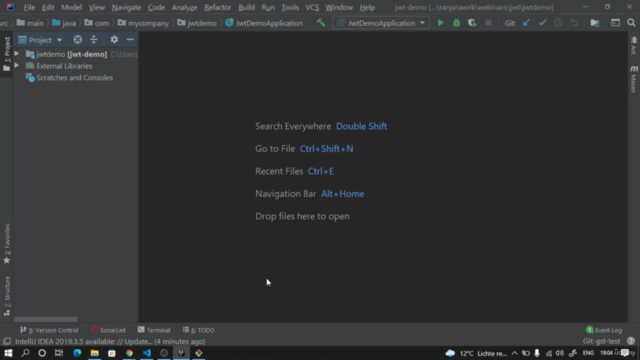Open Chrome from the taskbar
The width and height of the screenshot is (640, 360).
coord(129,353)
